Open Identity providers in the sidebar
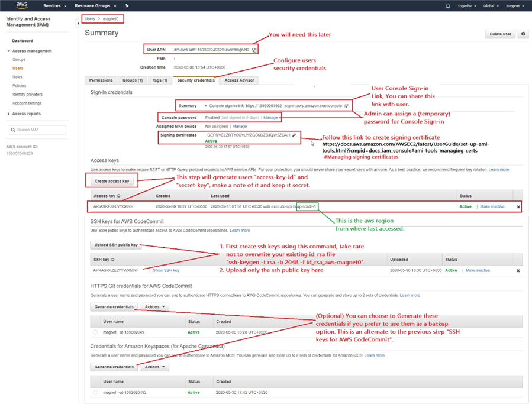The height and width of the screenshot is (414, 532). [x=27, y=95]
